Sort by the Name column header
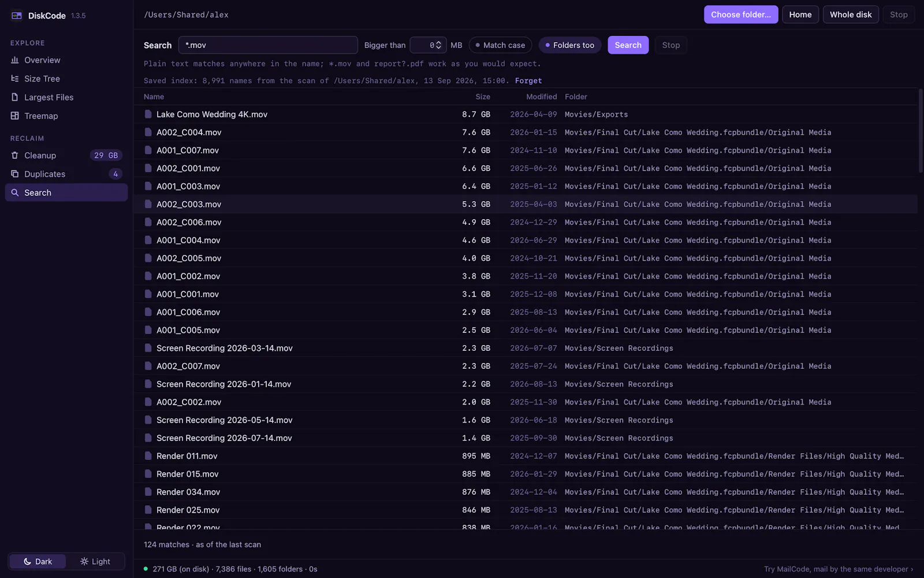The image size is (924, 578). [x=154, y=97]
